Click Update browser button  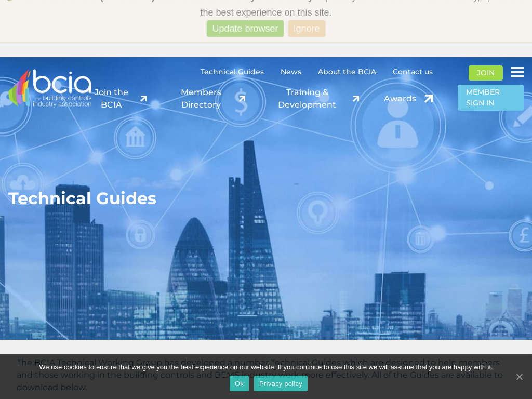click(245, 29)
